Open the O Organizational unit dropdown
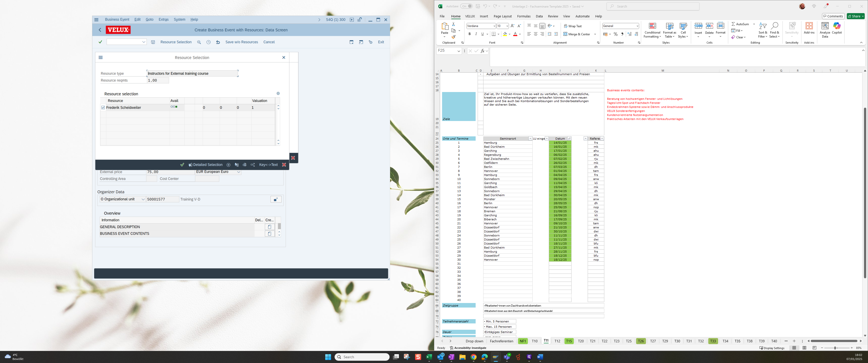Viewport: 868px width, 363px height. 123,199
